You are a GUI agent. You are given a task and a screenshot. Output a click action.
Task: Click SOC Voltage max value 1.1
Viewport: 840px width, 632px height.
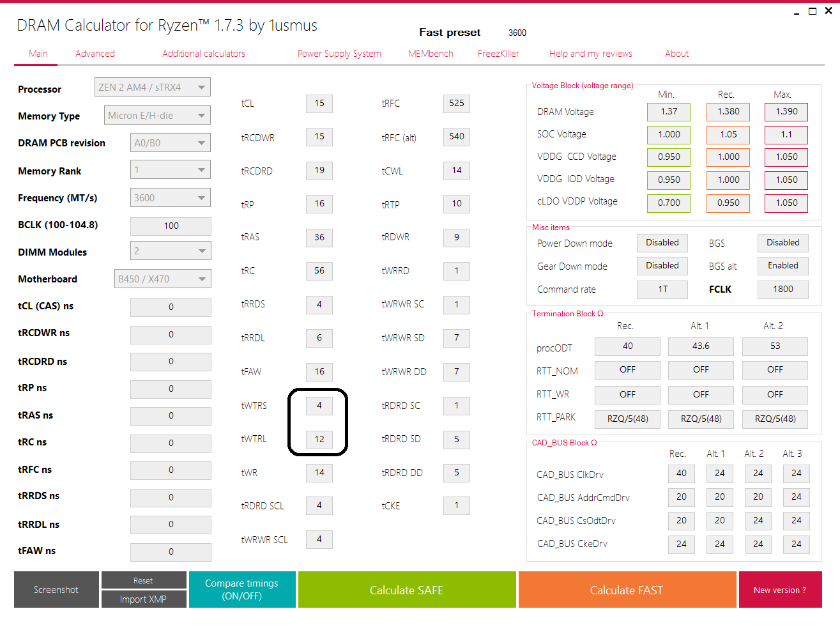coord(786,135)
